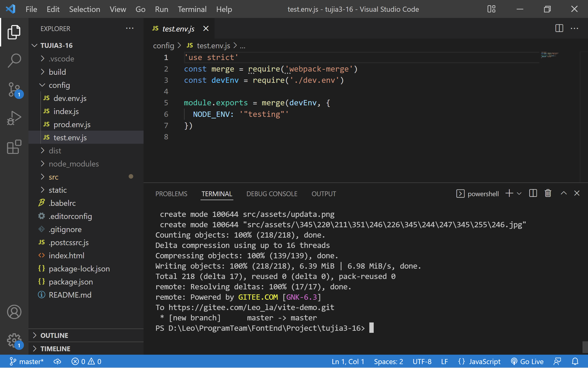Expand the src folder
Image resolution: width=588 pixels, height=368 pixels.
(86, 177)
